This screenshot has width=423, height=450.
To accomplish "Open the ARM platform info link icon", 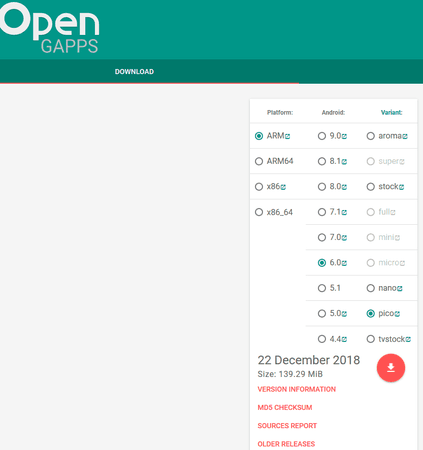I will [x=287, y=136].
